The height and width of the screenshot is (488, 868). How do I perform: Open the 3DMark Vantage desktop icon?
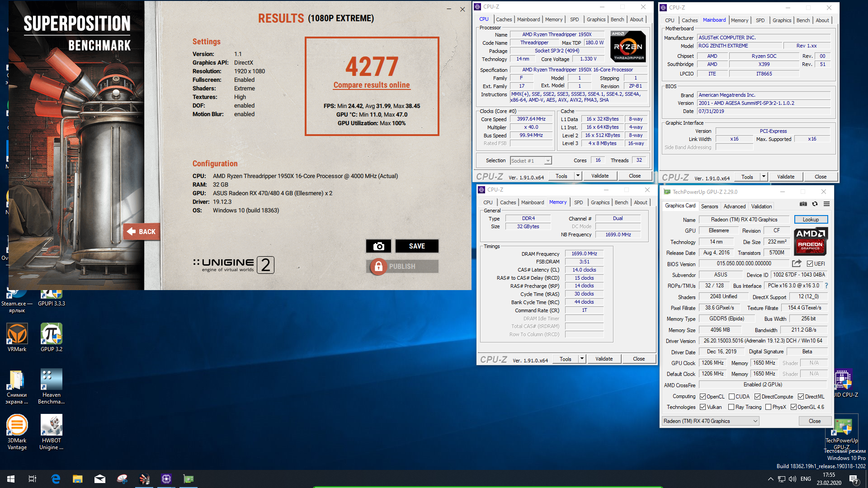click(17, 432)
